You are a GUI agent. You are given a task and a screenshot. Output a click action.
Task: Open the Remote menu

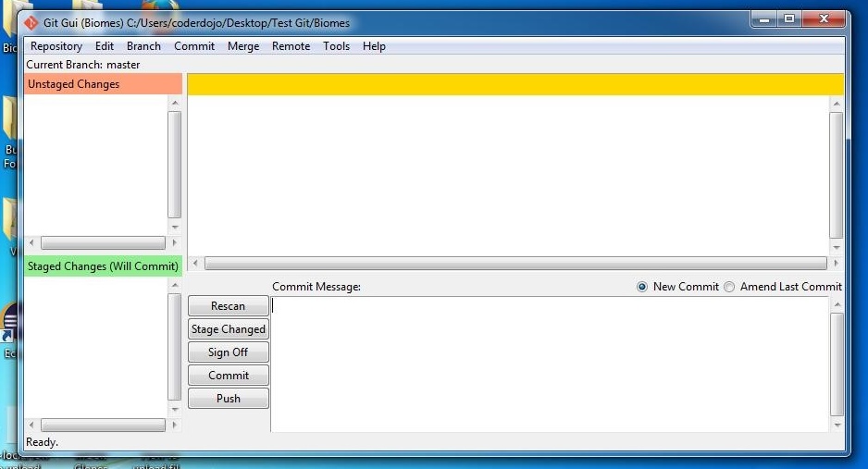coord(291,46)
